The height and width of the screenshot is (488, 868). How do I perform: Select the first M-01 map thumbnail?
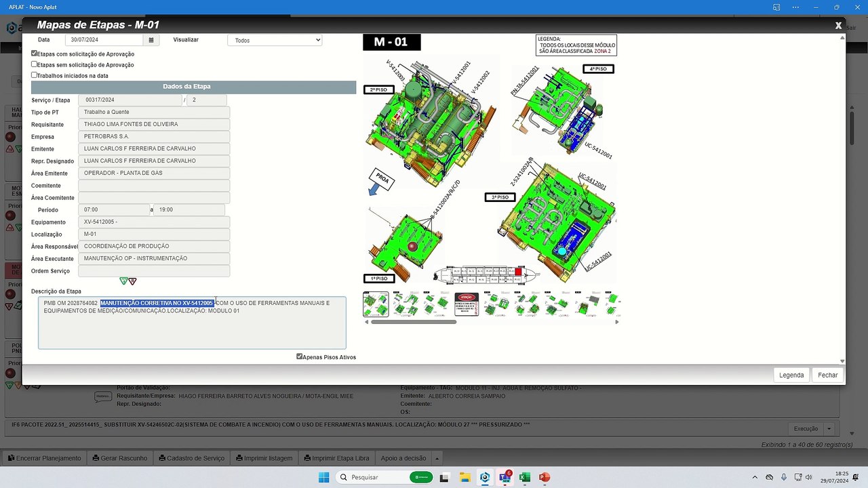click(376, 304)
